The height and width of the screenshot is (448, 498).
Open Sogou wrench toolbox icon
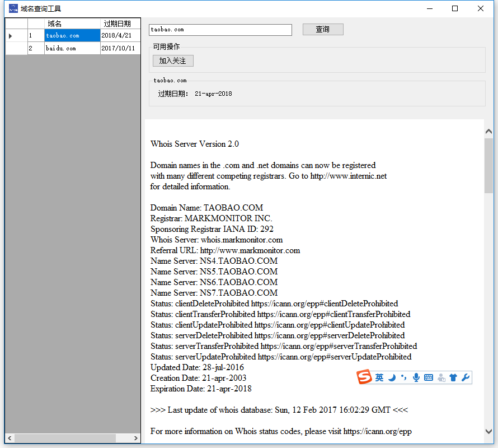pos(466,377)
